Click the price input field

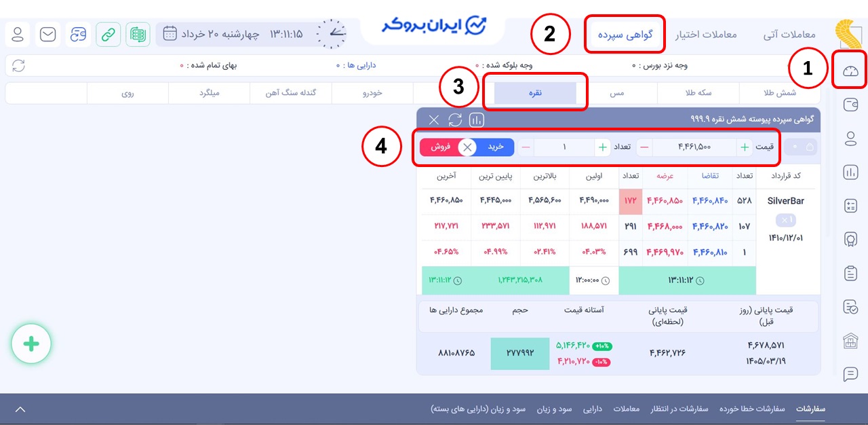point(694,147)
